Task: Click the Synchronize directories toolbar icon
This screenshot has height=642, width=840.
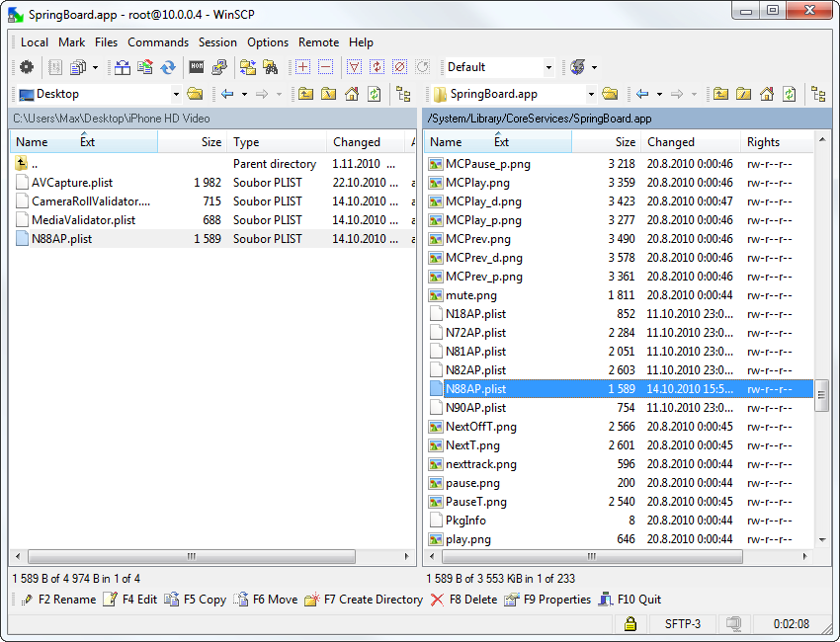Action: pos(145,67)
